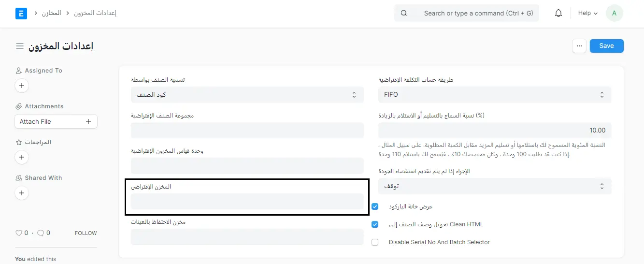
Task: Go to the إعدادات المخزون breadcrumb
Action: [95, 13]
